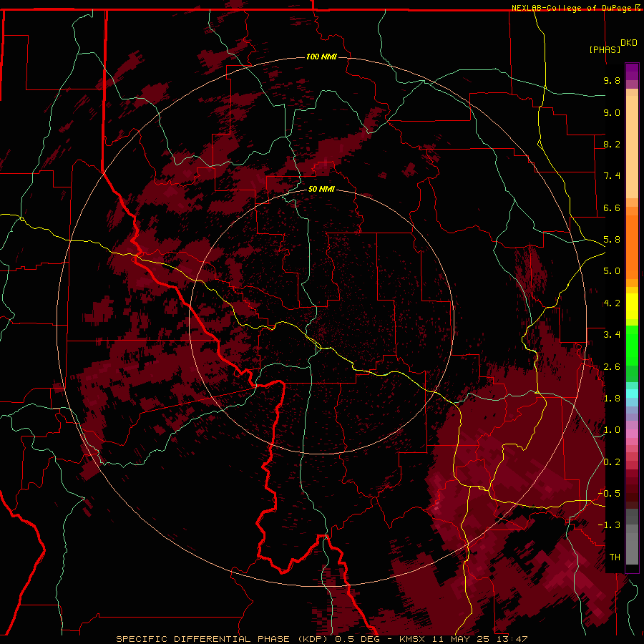Image resolution: width=644 pixels, height=644 pixels.
Task: Pick the bright green segment of the color bar
Action: pos(632,346)
